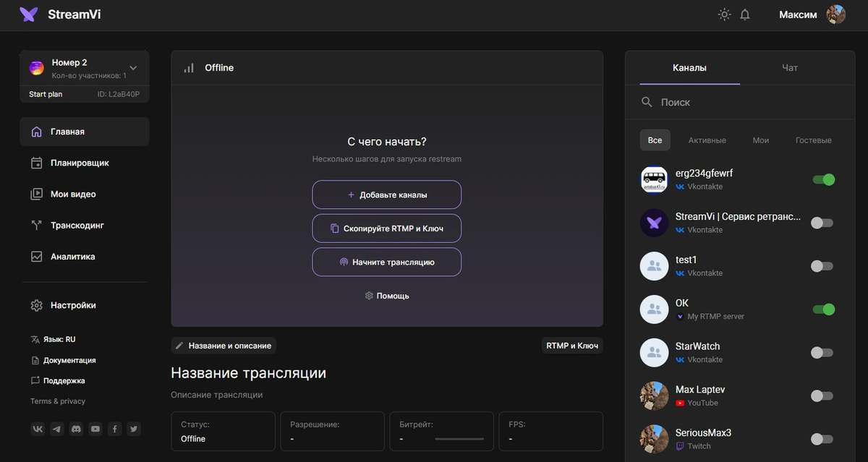Go to the Аналитика section
The height and width of the screenshot is (462, 868).
tap(74, 256)
